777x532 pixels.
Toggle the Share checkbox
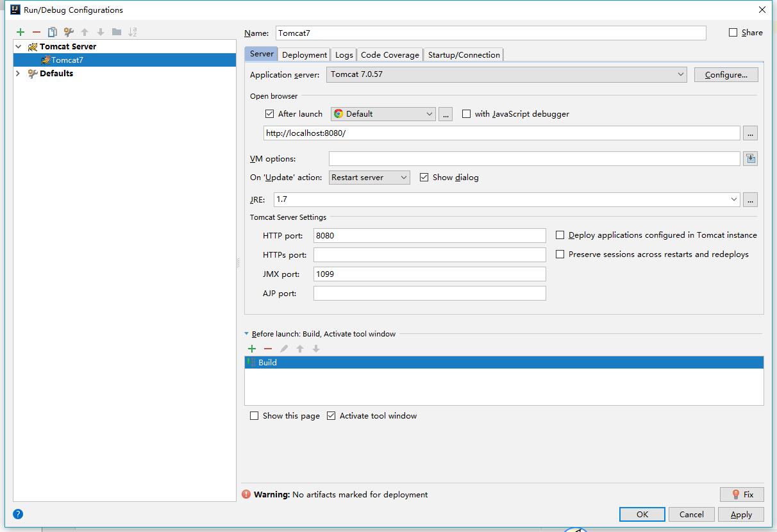coord(733,33)
